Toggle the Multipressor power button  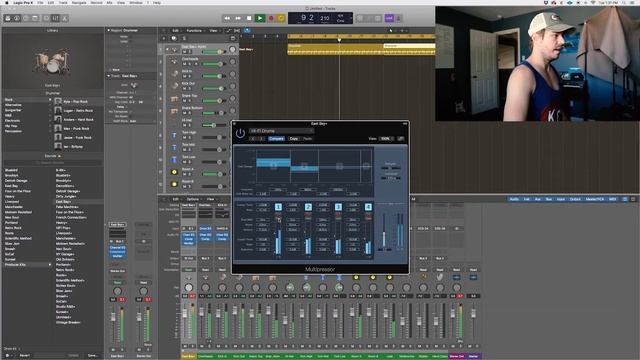[240, 133]
